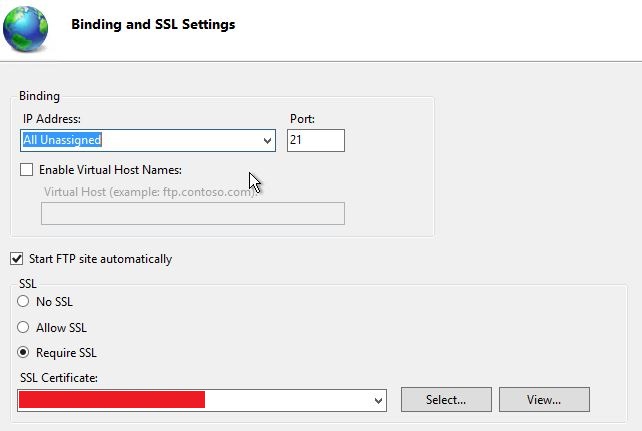
Task: Click the All Unassigned IP address field
Action: coord(148,140)
